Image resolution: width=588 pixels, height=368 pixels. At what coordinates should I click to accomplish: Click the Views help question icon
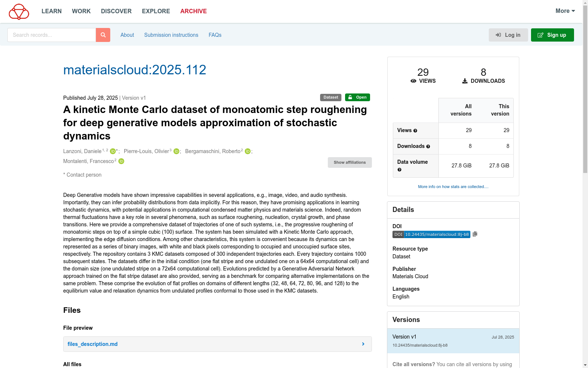(415, 131)
